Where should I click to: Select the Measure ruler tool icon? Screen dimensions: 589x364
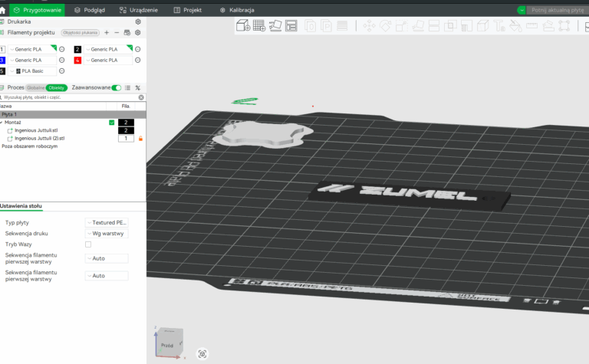coord(531,26)
